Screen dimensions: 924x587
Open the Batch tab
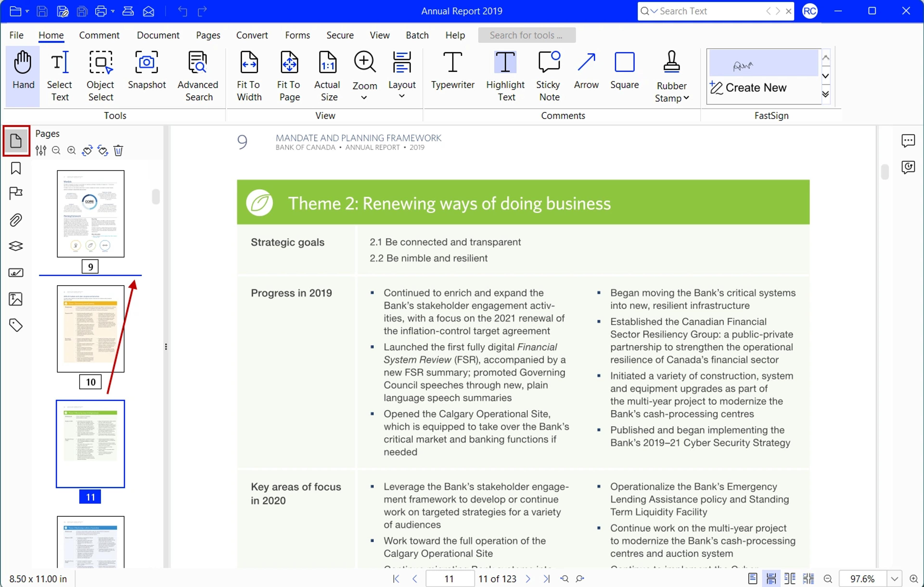click(417, 35)
